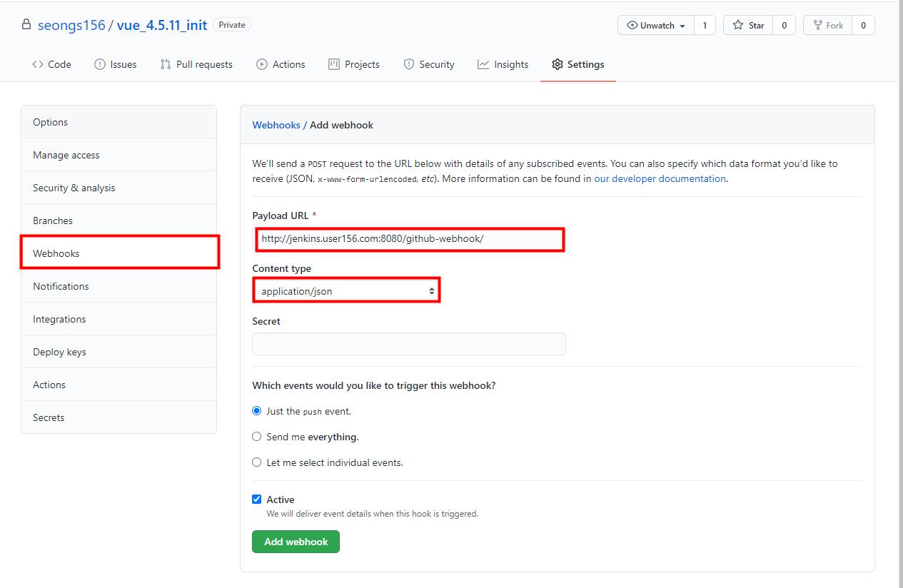903x588 pixels.
Task: Click the Actions tab play icon
Action: [x=262, y=64]
